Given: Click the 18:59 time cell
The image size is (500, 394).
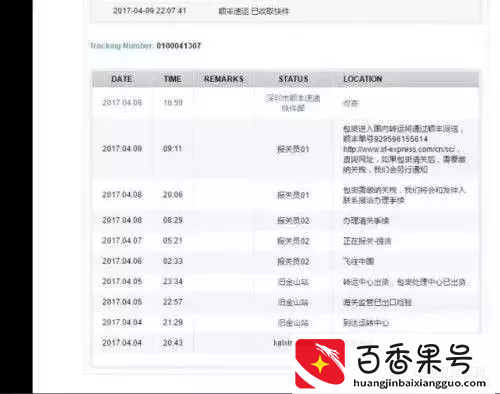Looking at the screenshot, I should (173, 103).
